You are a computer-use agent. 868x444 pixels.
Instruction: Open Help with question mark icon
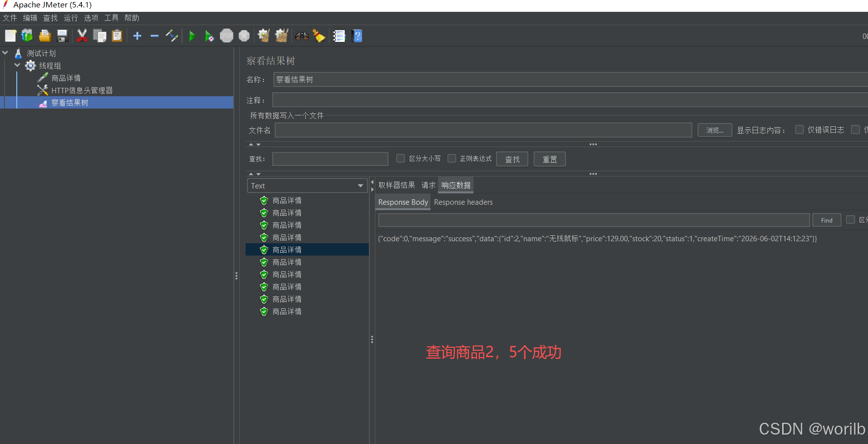tap(358, 36)
